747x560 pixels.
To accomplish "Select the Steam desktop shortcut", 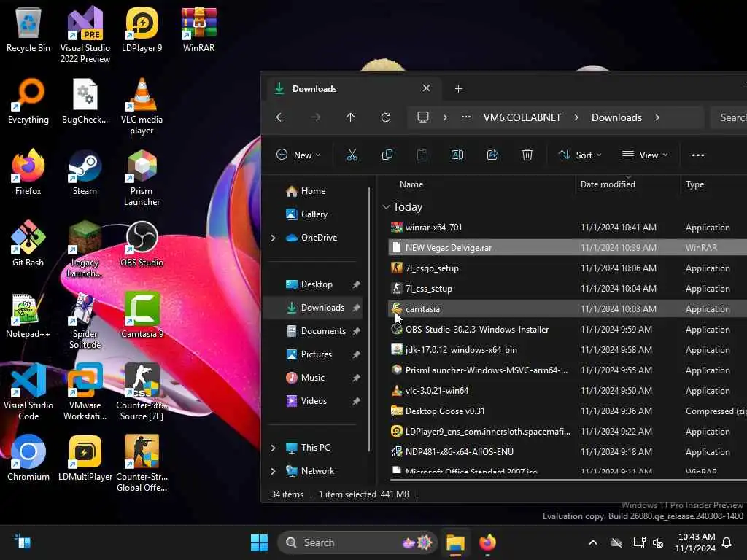I will [x=85, y=172].
